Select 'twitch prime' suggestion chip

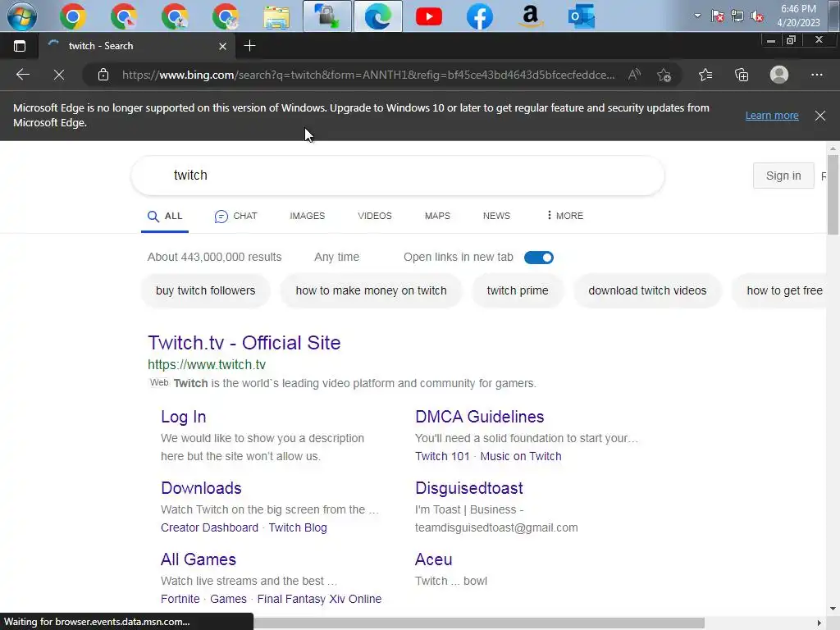[x=518, y=290]
